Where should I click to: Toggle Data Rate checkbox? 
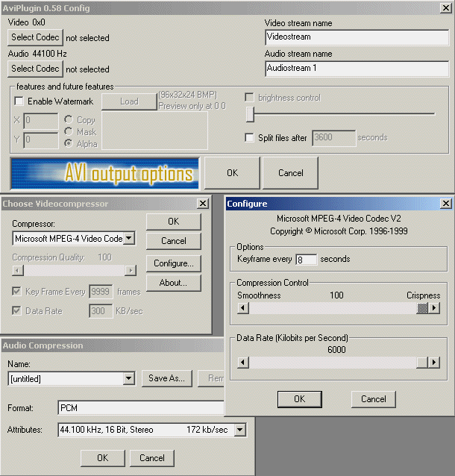click(16, 310)
